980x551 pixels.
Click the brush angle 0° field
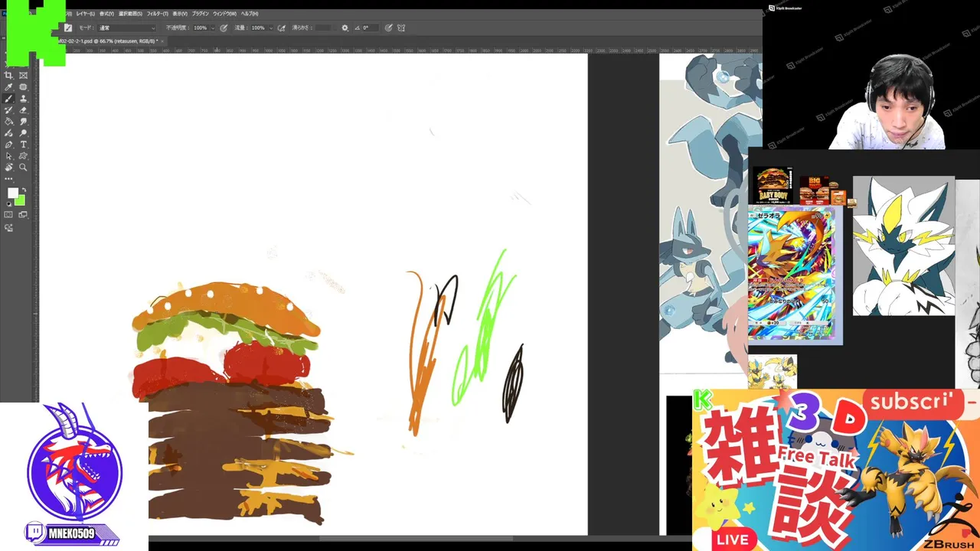[x=369, y=28]
